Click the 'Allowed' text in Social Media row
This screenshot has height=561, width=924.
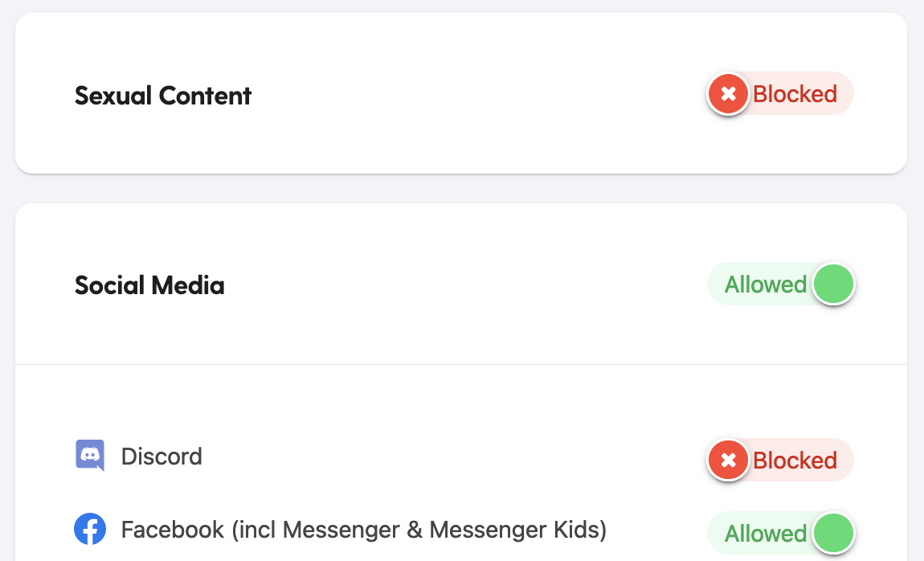point(766,285)
